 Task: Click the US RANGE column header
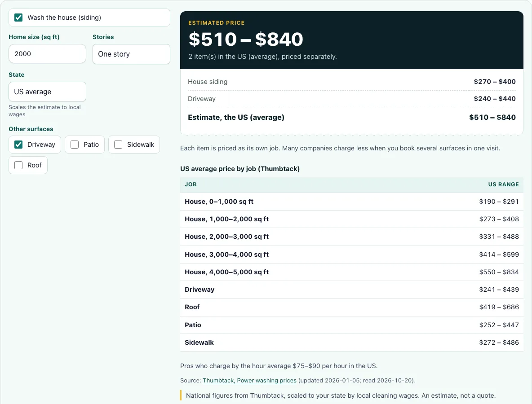point(504,184)
